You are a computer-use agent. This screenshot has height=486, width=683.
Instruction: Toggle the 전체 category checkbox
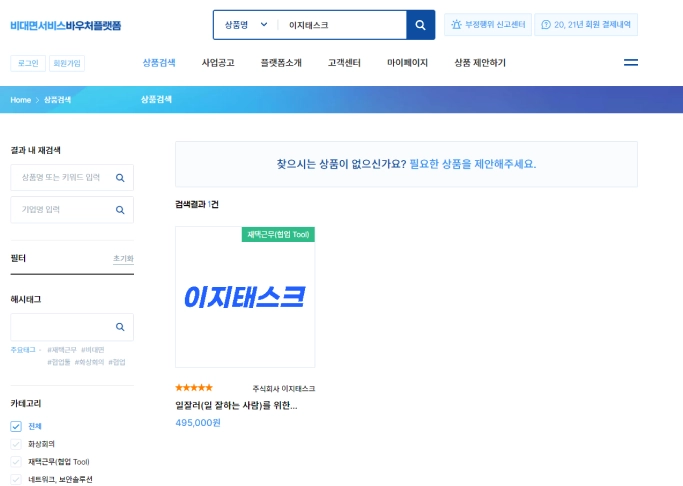(x=16, y=426)
